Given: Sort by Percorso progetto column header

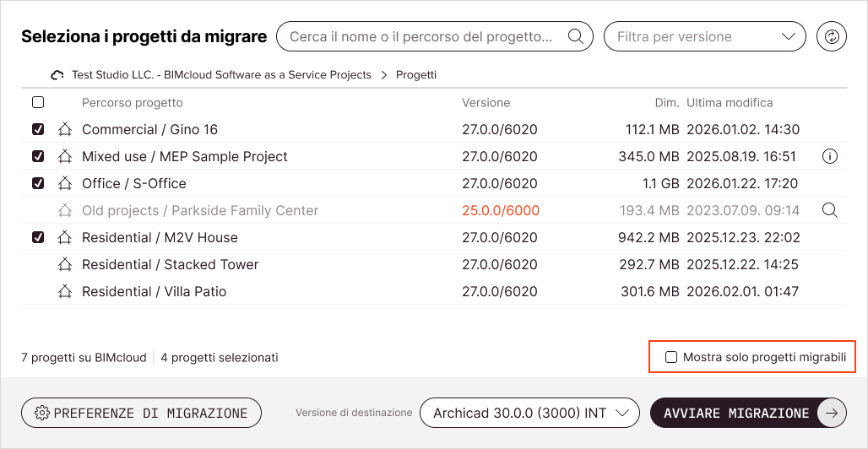Looking at the screenshot, I should tap(133, 102).
